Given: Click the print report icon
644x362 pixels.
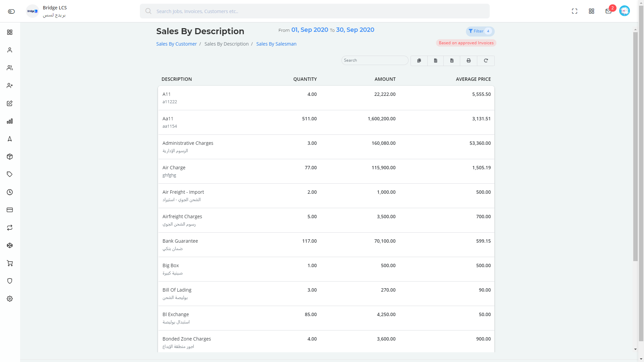Looking at the screenshot, I should point(469,61).
